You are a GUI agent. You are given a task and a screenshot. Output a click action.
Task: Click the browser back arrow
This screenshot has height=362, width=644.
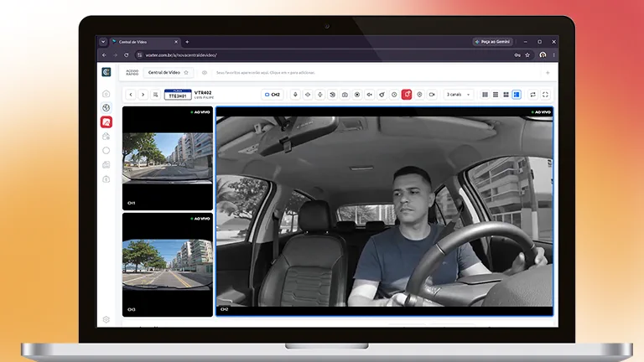(x=104, y=55)
